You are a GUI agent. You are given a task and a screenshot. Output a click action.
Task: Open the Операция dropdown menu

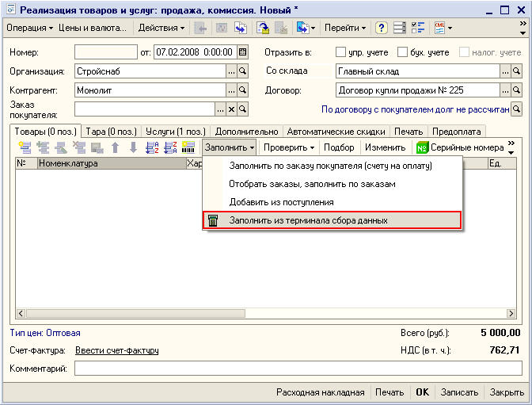(x=29, y=28)
